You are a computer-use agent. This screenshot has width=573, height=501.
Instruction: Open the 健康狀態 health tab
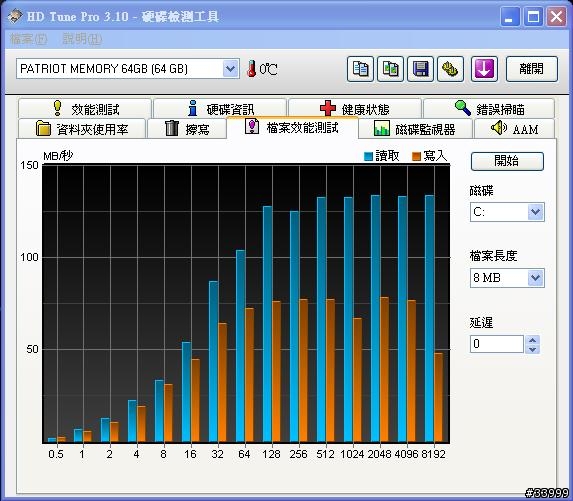pos(354,109)
